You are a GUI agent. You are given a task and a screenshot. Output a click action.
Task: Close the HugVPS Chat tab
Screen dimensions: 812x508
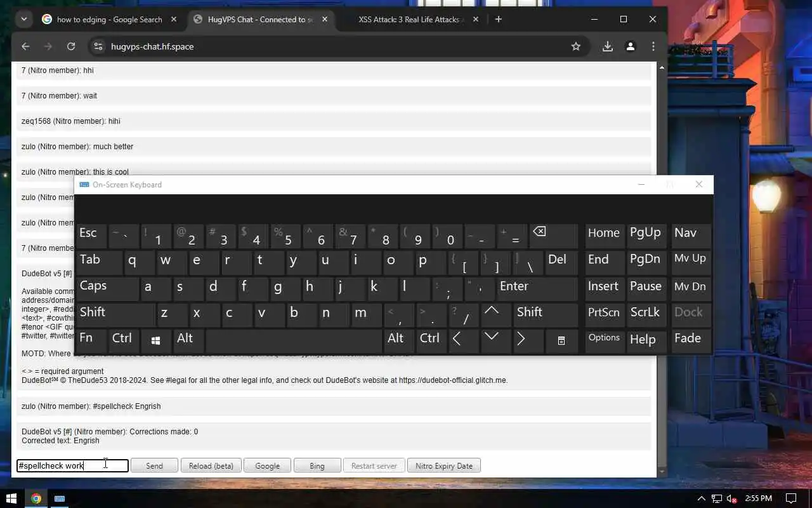coord(325,20)
